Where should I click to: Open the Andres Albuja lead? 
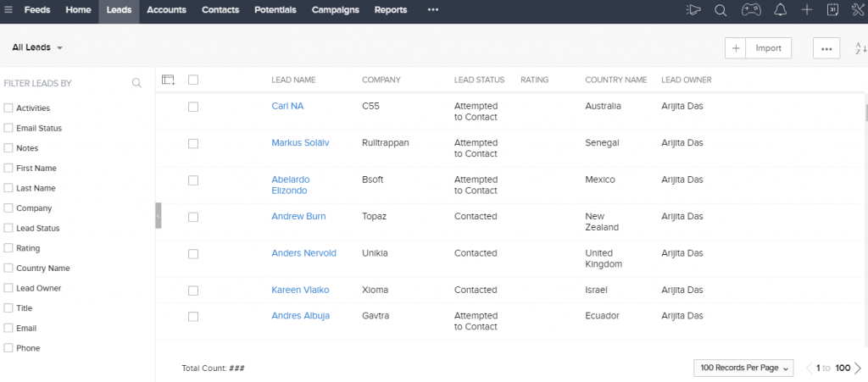coord(301,316)
